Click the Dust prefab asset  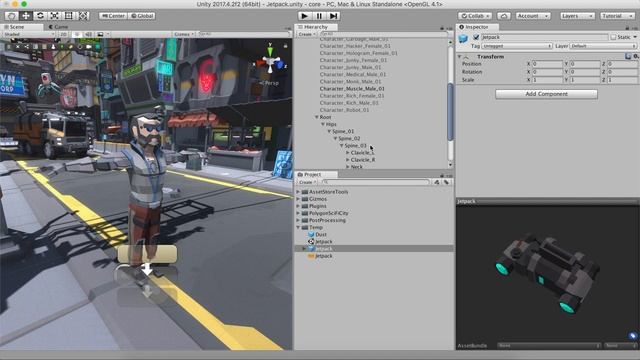tap(317, 235)
